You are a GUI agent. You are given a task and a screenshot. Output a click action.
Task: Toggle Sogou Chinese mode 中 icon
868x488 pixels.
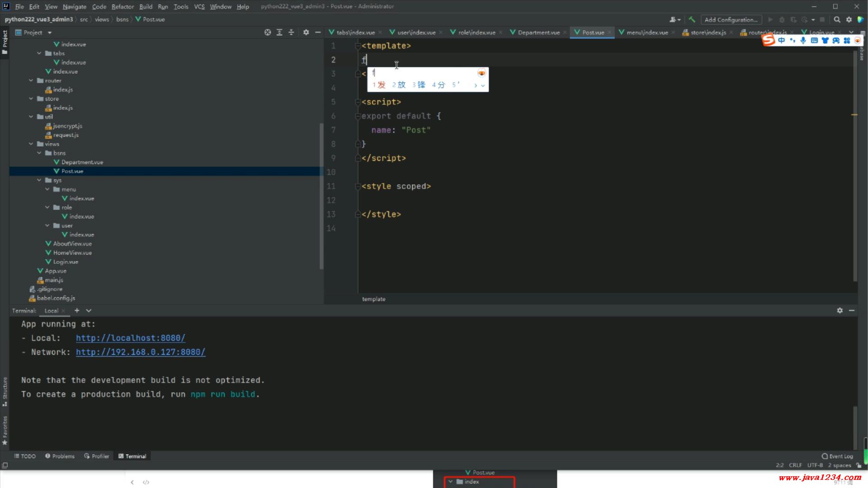781,40
